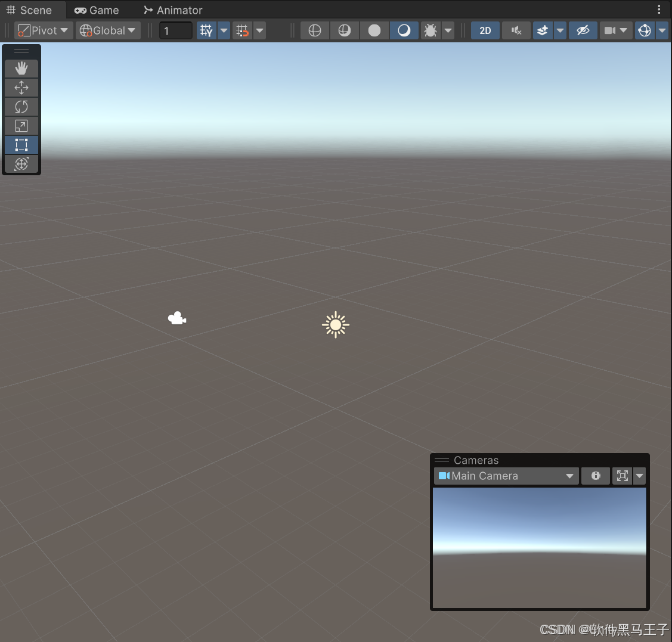
Task: Click the Directional Light sun gizmo
Action: coord(336,325)
